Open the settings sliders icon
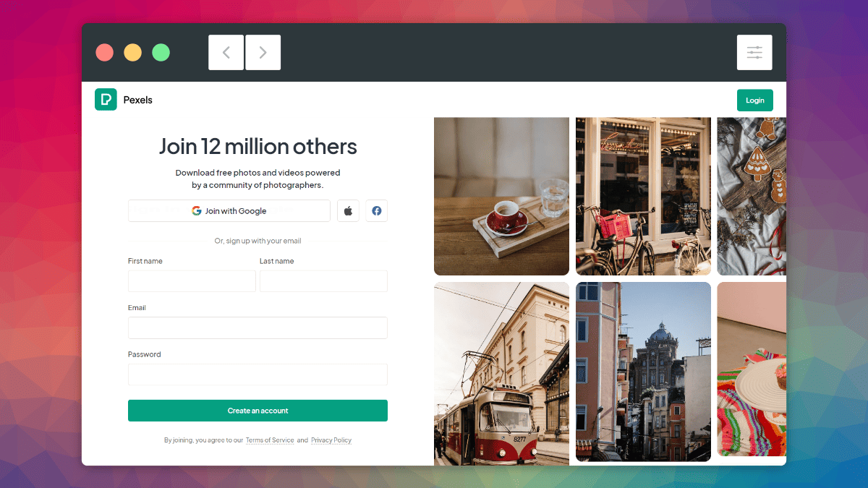Image resolution: width=868 pixels, height=488 pixels. click(x=754, y=52)
